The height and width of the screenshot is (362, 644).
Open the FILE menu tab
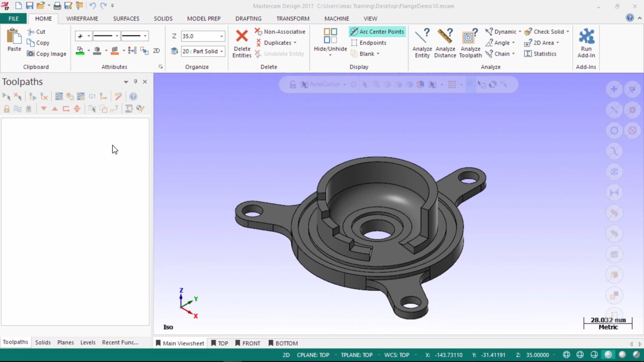13,18
